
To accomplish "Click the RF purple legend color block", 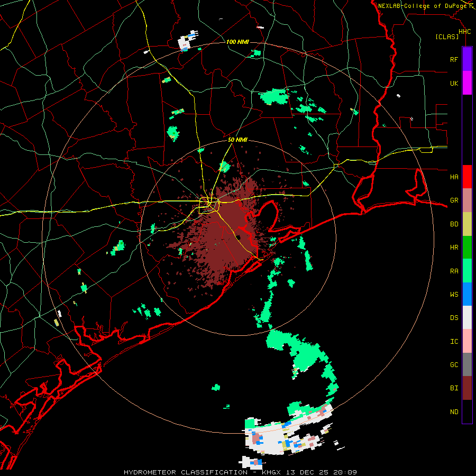I will [x=467, y=59].
